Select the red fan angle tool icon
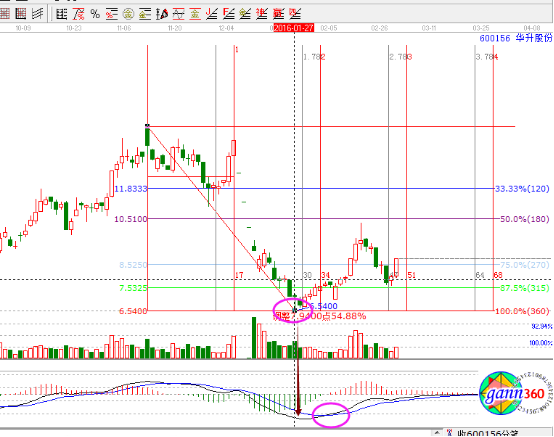Viewport: 554px width, 437px height. click(x=162, y=14)
